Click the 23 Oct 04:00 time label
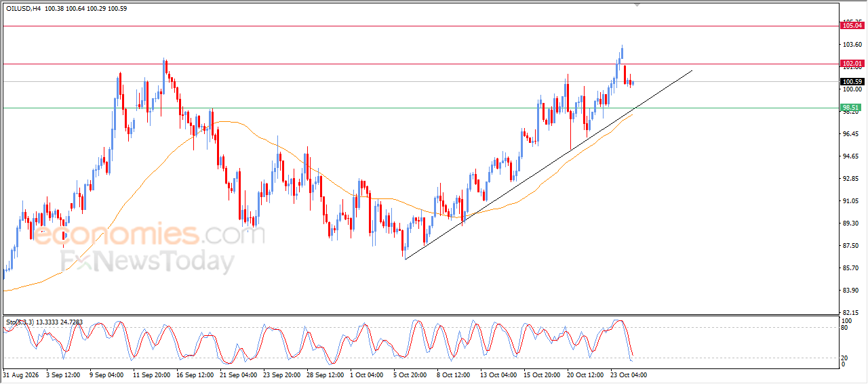Viewport: 868px width, 384px height. (x=629, y=374)
